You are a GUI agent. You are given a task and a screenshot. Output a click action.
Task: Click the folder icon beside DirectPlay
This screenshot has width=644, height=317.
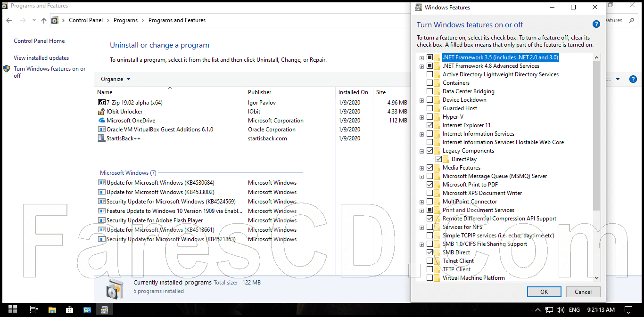tap(446, 159)
